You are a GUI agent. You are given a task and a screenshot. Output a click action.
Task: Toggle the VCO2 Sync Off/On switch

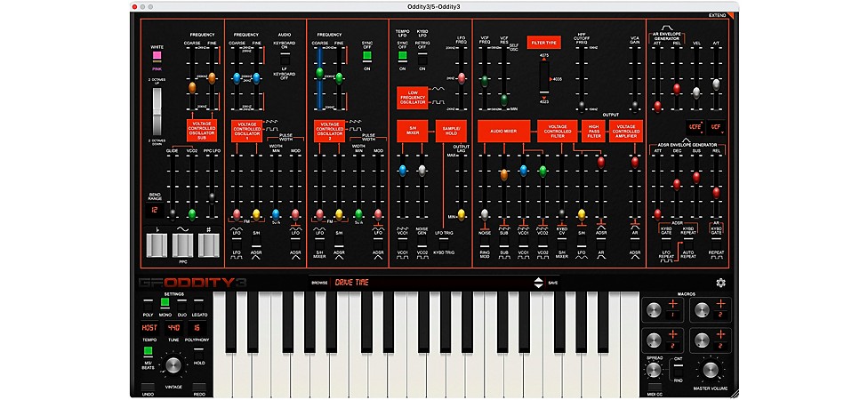[x=367, y=55]
